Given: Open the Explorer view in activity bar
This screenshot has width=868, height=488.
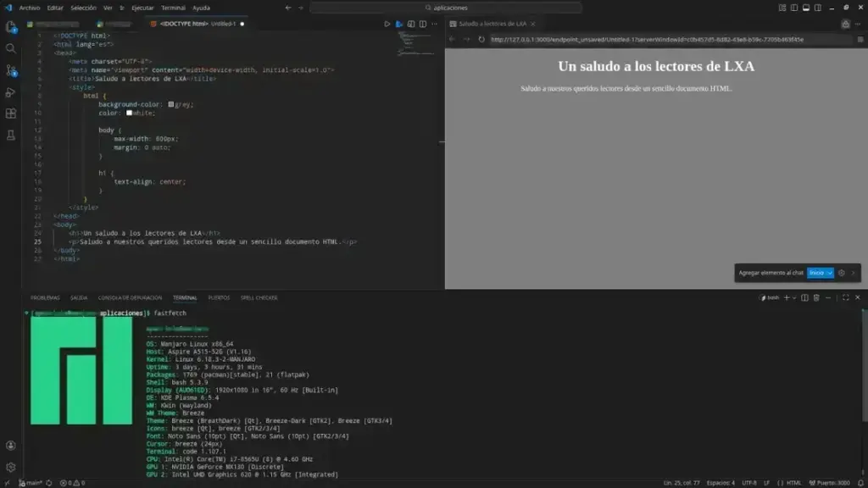Looking at the screenshot, I should click(10, 27).
